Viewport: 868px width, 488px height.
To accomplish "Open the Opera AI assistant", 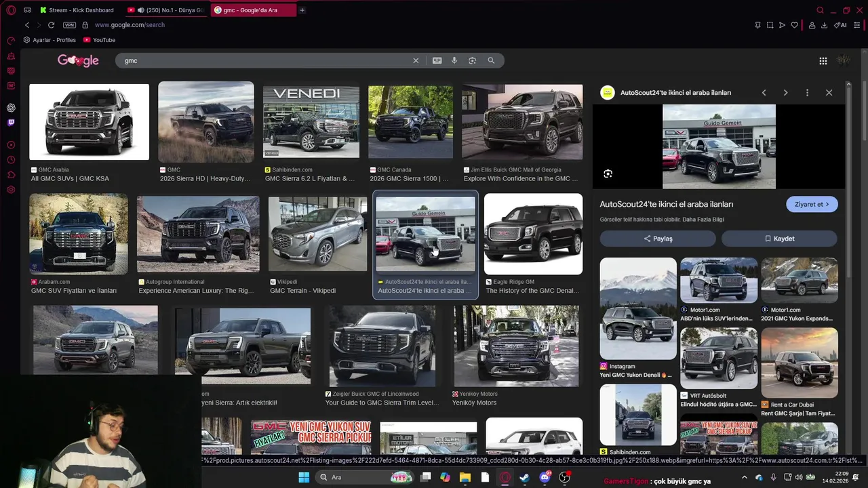I will pos(840,25).
